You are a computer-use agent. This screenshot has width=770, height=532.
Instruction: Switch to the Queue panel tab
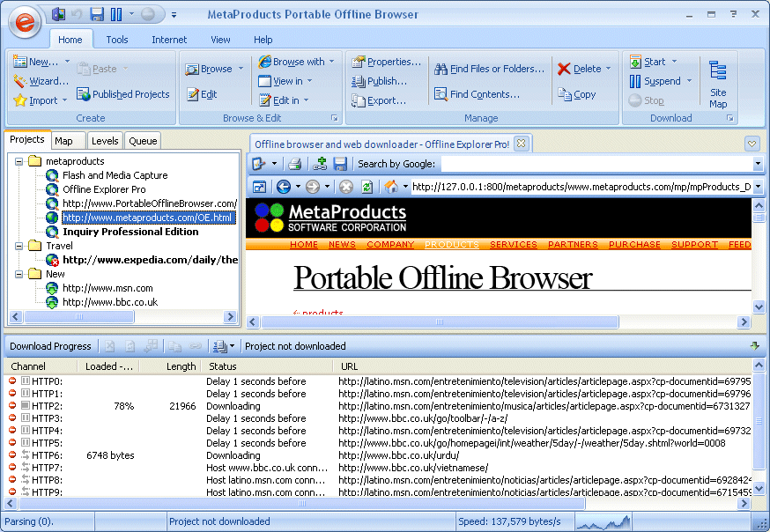click(143, 141)
